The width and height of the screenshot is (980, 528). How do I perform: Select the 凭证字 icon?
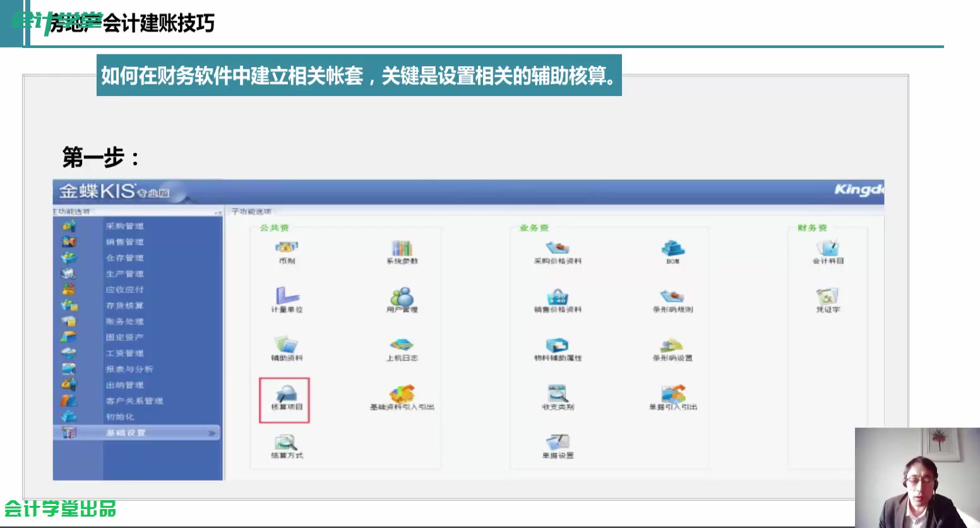pyautogui.click(x=827, y=300)
